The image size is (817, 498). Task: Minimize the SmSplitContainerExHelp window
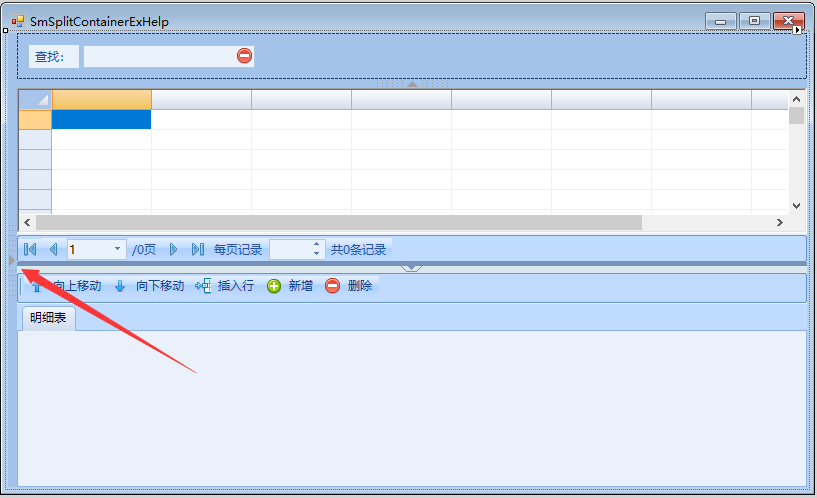[721, 21]
